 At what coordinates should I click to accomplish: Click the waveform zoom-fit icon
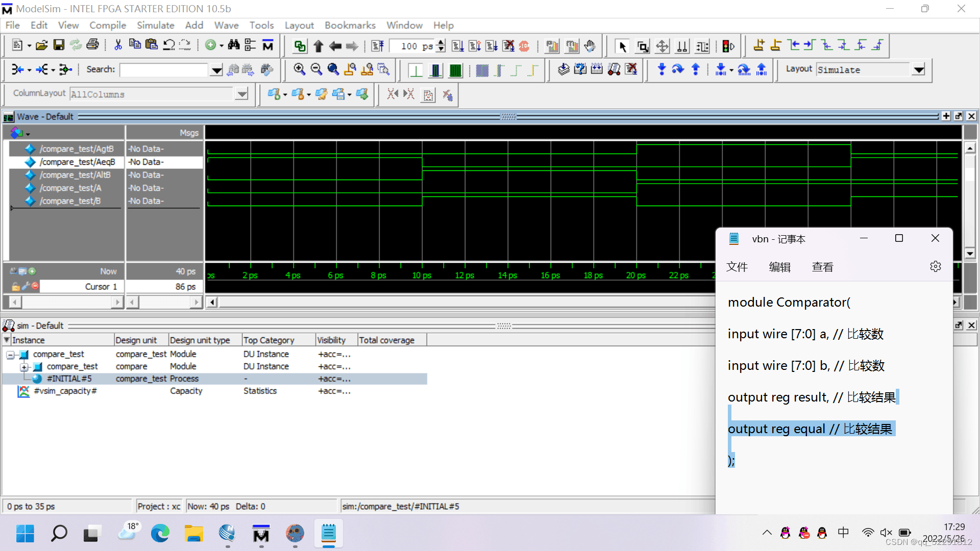pyautogui.click(x=332, y=69)
